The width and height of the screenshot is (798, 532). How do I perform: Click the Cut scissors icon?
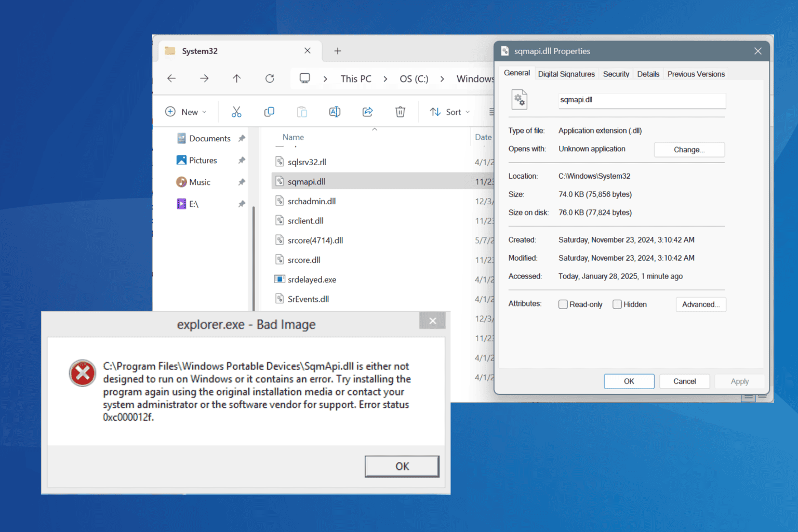236,112
